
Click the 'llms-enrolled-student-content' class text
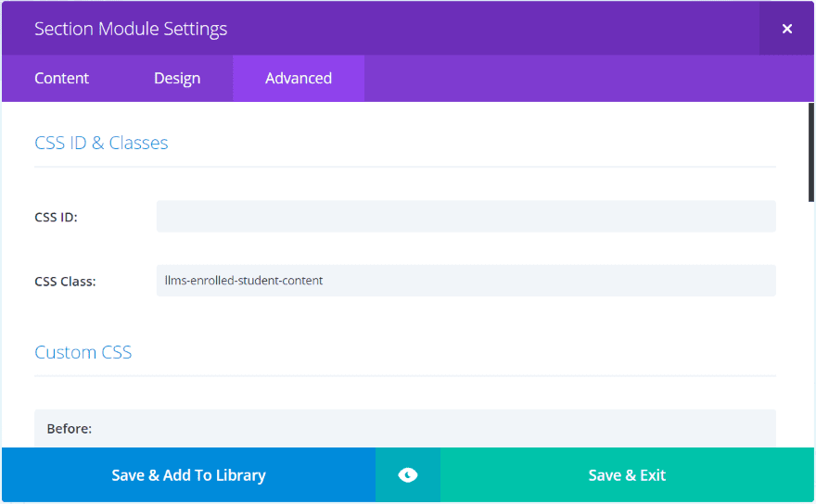(x=244, y=281)
